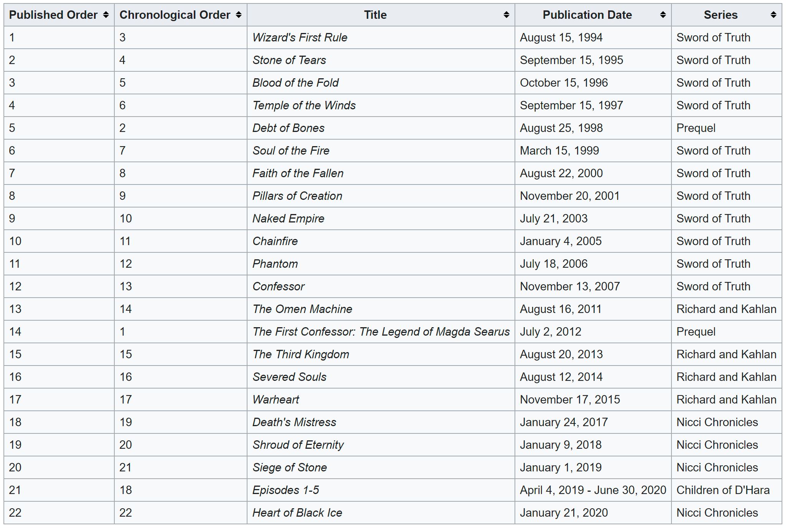The width and height of the screenshot is (800, 532).
Task: Select the Chainfire title cell
Action: (x=275, y=241)
